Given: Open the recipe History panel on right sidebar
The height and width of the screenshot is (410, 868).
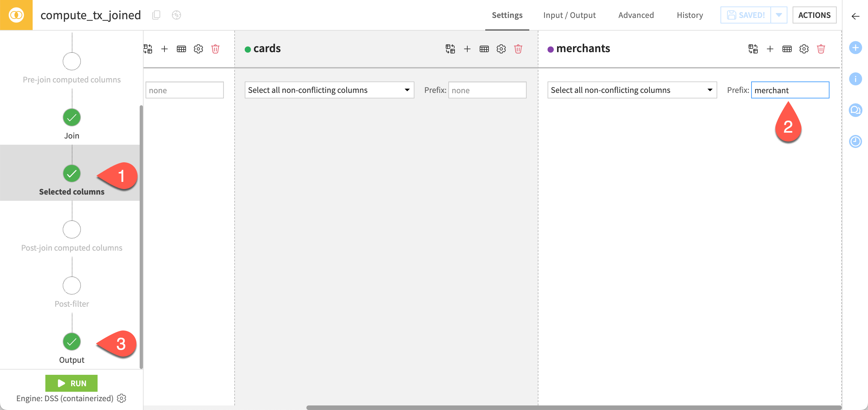Looking at the screenshot, I should pyautogui.click(x=856, y=142).
